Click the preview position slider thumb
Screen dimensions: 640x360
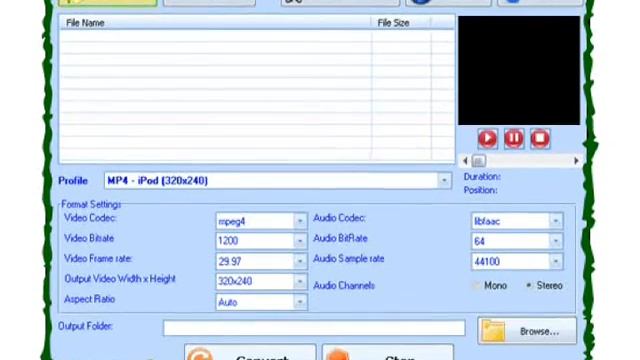[479, 161]
